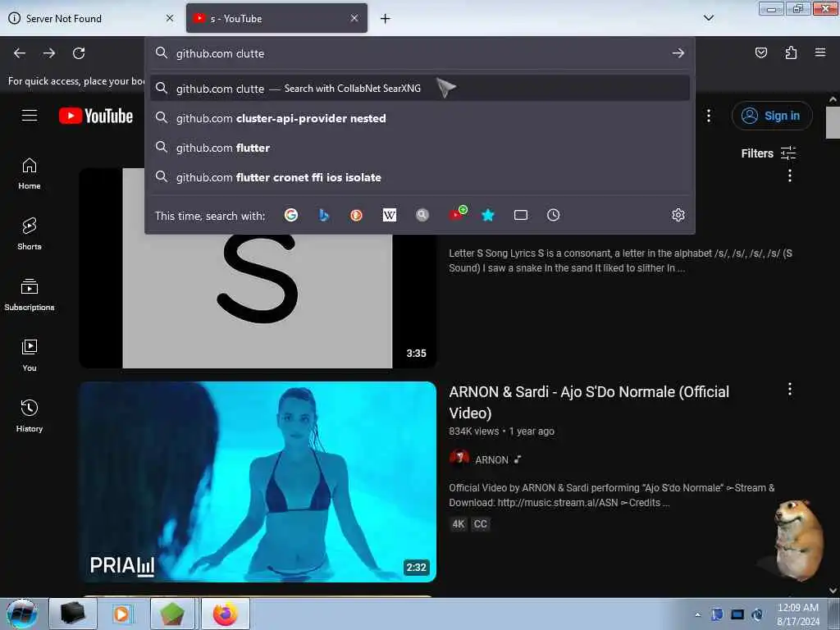This screenshot has width=840, height=630.
Task: Go to YouTube home via logo
Action: point(96,116)
